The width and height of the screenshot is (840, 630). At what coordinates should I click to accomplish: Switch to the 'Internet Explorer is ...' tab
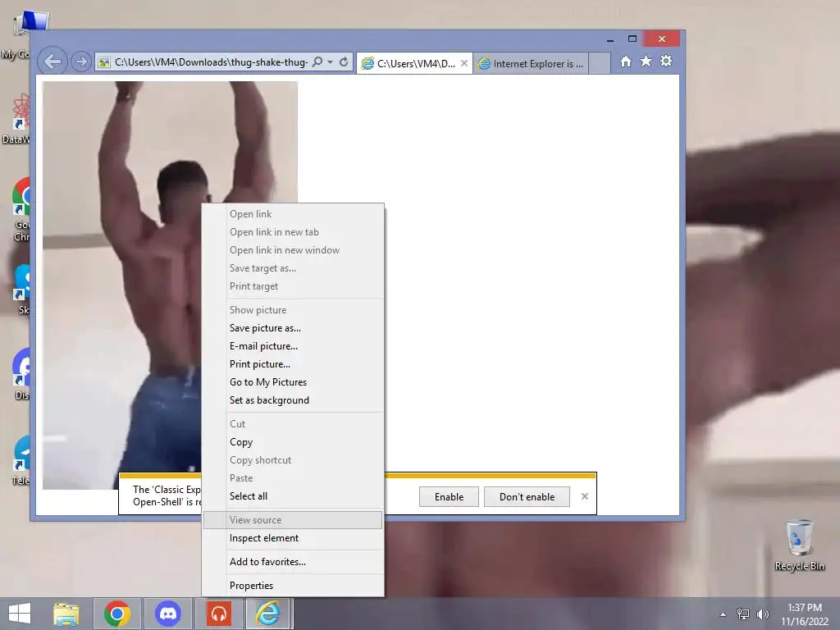tap(531, 63)
